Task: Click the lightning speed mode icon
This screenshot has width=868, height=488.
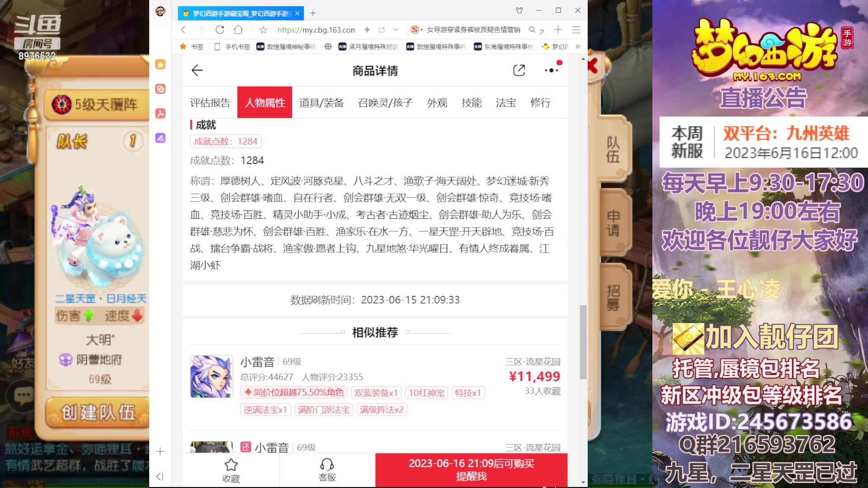Action: click(367, 30)
